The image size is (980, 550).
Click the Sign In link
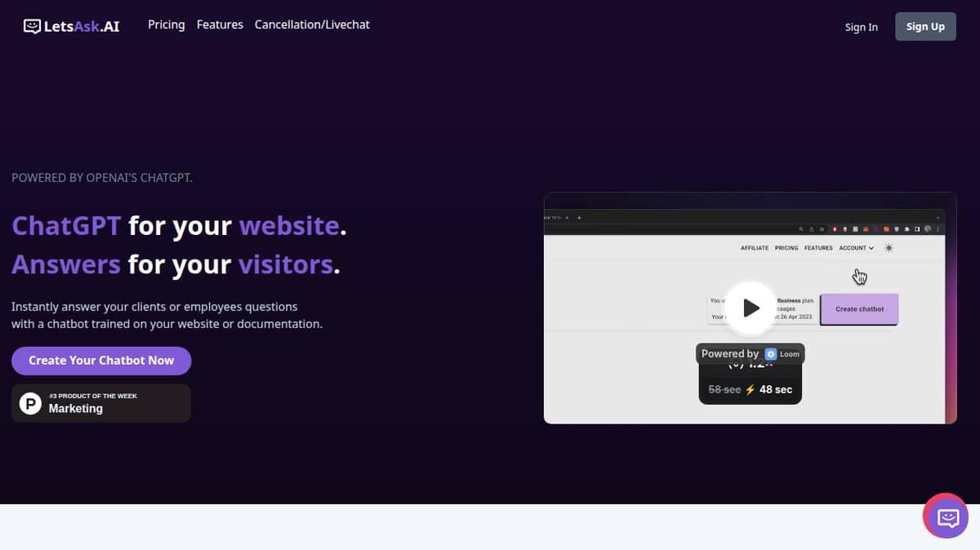(x=862, y=27)
